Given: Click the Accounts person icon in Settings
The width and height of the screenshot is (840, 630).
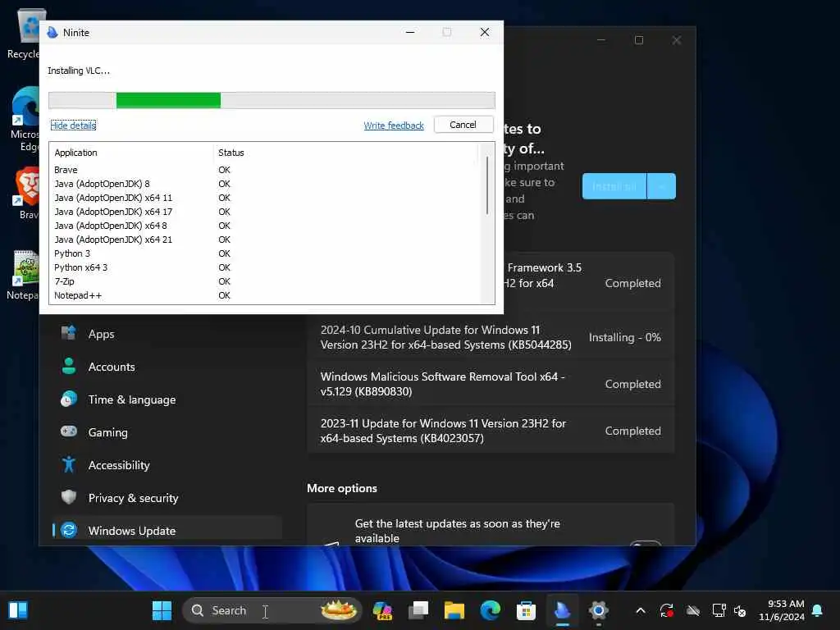Looking at the screenshot, I should coord(69,367).
